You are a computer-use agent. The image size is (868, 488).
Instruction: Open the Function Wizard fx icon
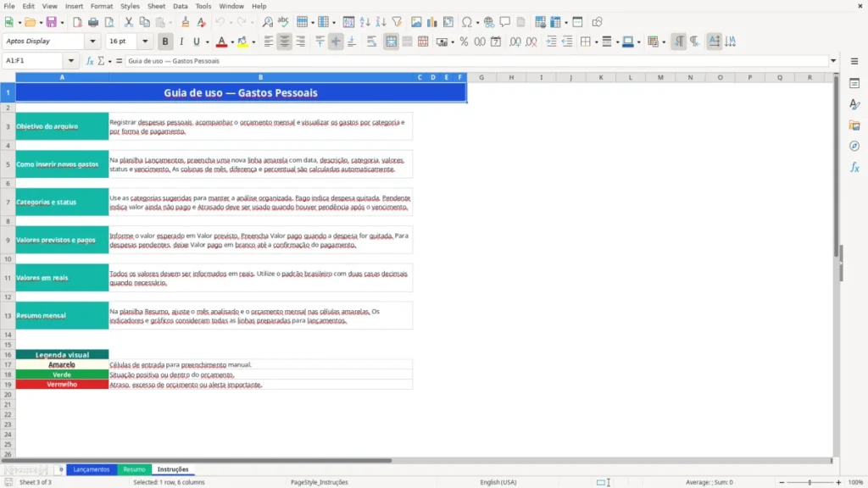tap(90, 61)
